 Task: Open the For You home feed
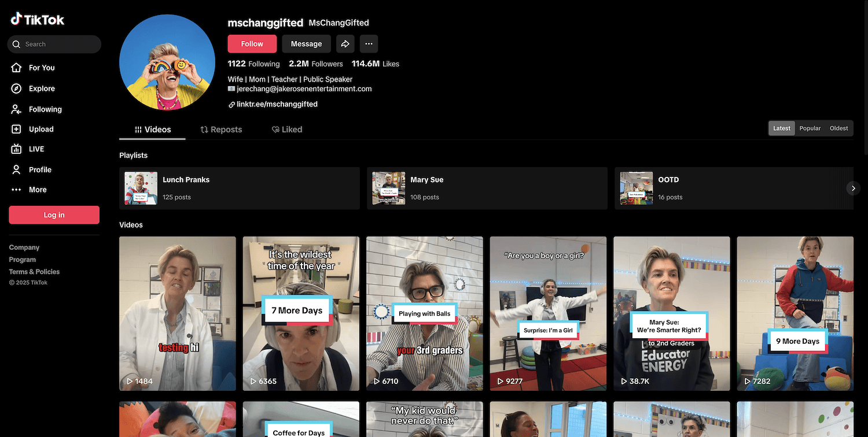coord(42,68)
